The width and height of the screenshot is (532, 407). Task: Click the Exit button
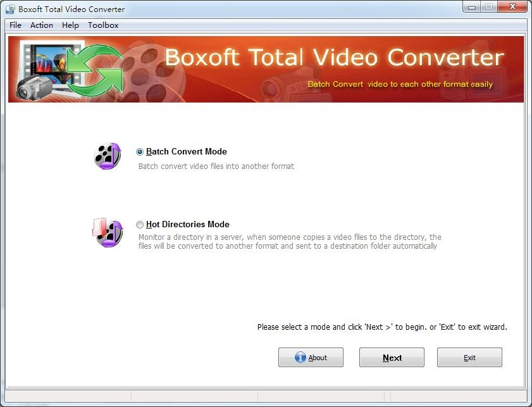point(469,358)
